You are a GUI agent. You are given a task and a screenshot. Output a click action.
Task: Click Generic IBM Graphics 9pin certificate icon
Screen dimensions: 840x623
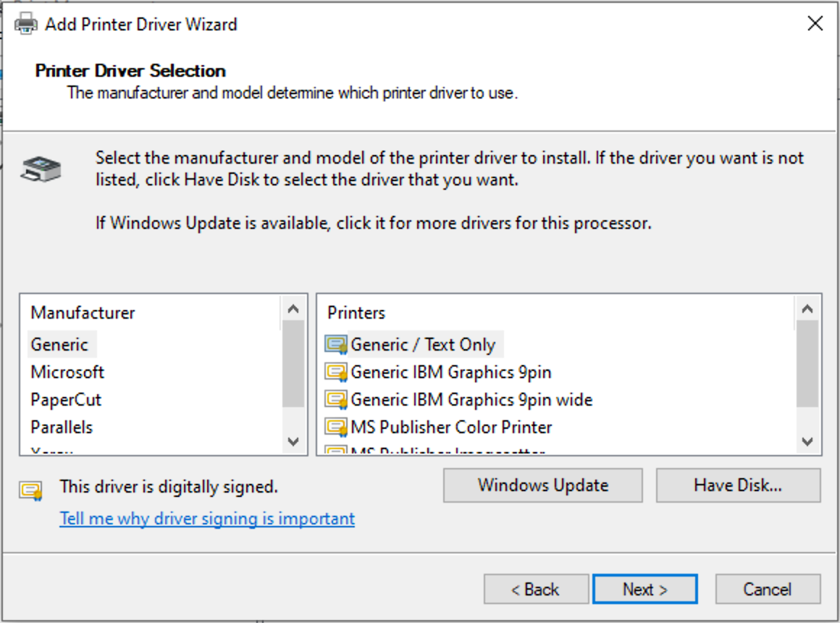(336, 372)
